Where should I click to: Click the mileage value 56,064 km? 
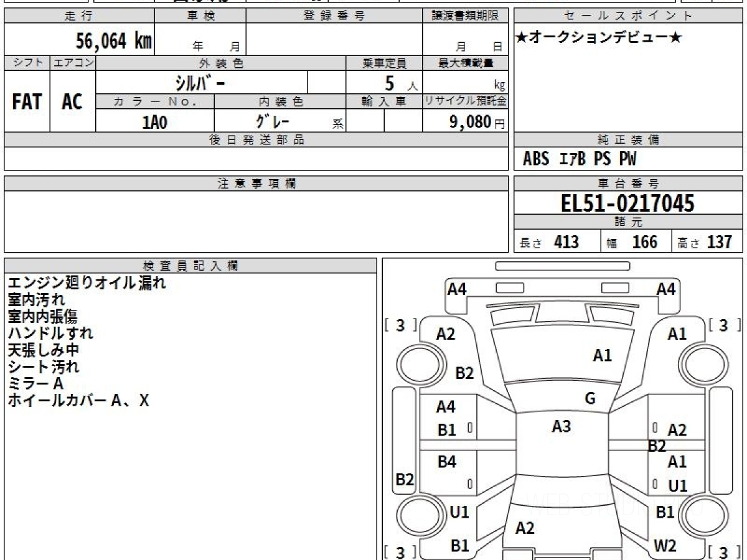click(114, 41)
